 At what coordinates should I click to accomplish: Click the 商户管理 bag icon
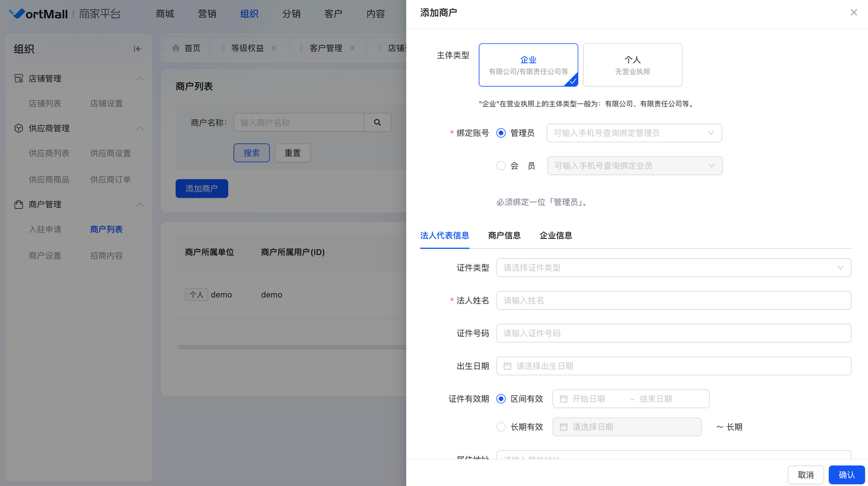[19, 205]
